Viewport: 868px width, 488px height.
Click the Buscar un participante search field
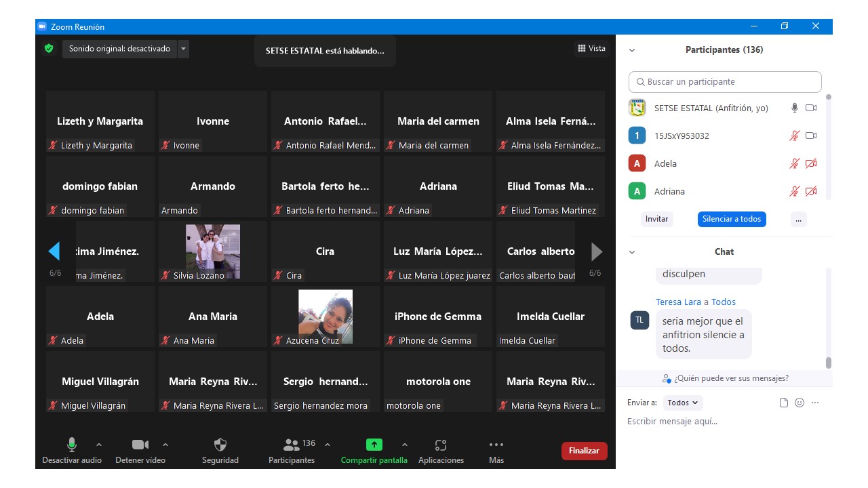tap(725, 82)
